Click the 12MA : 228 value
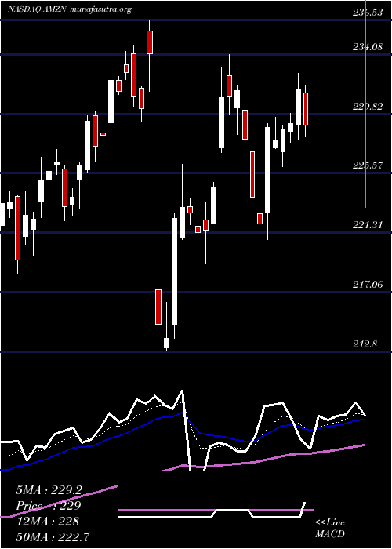 coord(47,522)
